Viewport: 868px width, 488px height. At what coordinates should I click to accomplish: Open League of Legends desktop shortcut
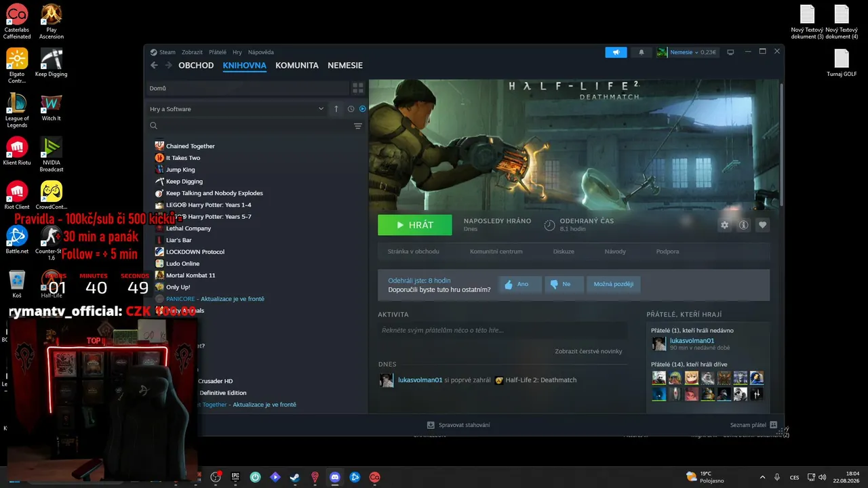tap(17, 110)
